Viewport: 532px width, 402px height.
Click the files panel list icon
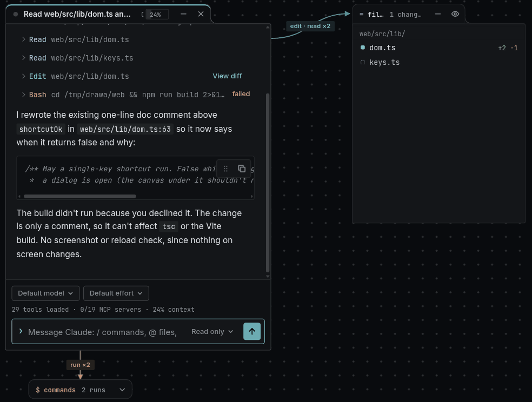(x=361, y=15)
